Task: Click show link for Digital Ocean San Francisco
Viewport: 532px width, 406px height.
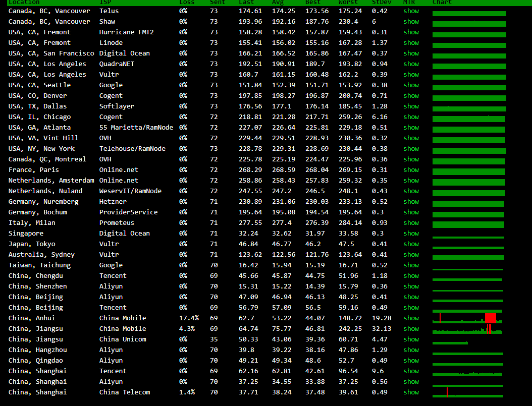Action: (411, 53)
